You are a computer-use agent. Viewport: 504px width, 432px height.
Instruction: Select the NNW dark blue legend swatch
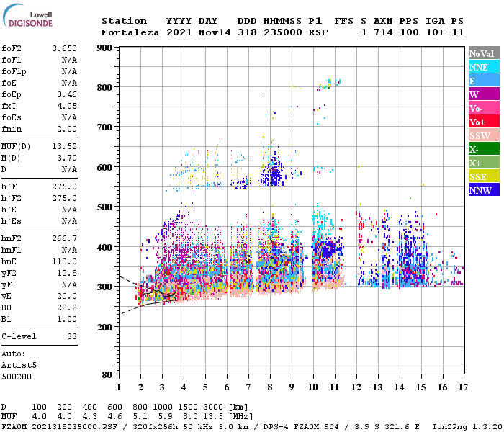click(484, 189)
